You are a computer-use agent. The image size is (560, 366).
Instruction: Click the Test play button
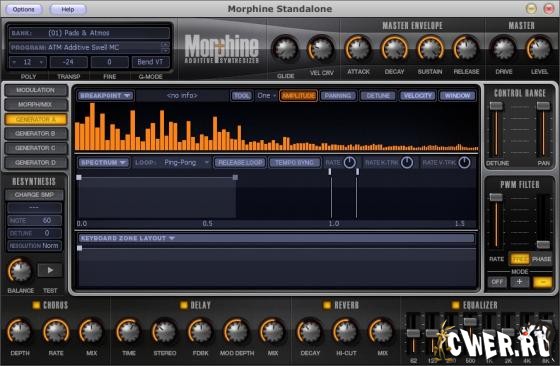(x=50, y=270)
